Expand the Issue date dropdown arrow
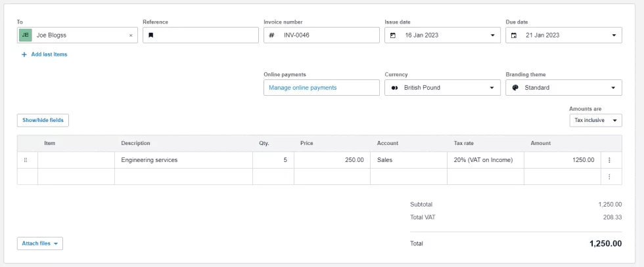The image size is (644, 267). [x=492, y=35]
